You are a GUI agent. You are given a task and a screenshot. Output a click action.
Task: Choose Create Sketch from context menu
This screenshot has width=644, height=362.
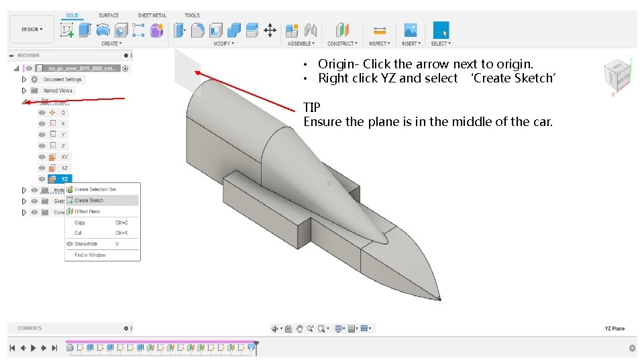(102, 200)
